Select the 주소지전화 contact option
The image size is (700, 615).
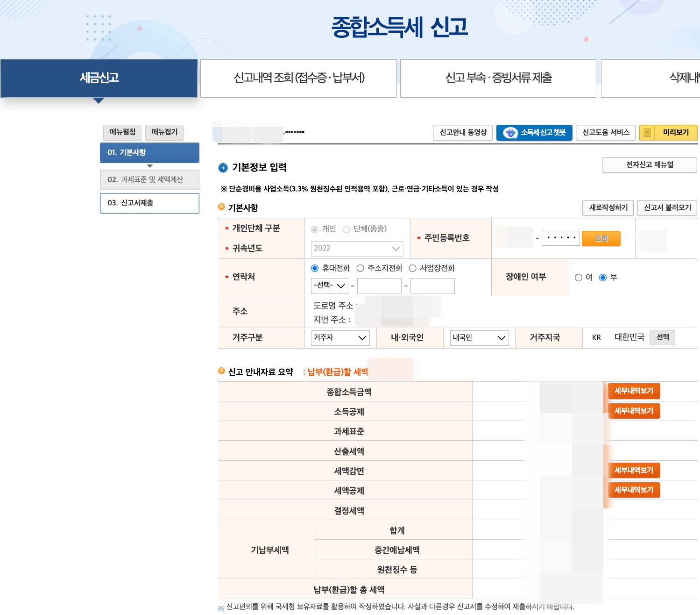(360, 268)
